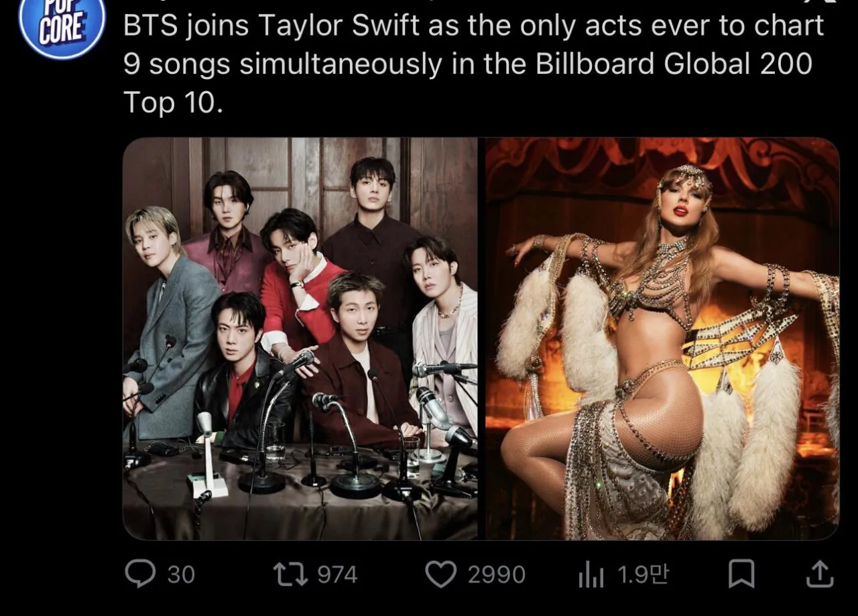The height and width of the screenshot is (616, 858).
Task: Click the 30 replies count
Action: coord(181,575)
